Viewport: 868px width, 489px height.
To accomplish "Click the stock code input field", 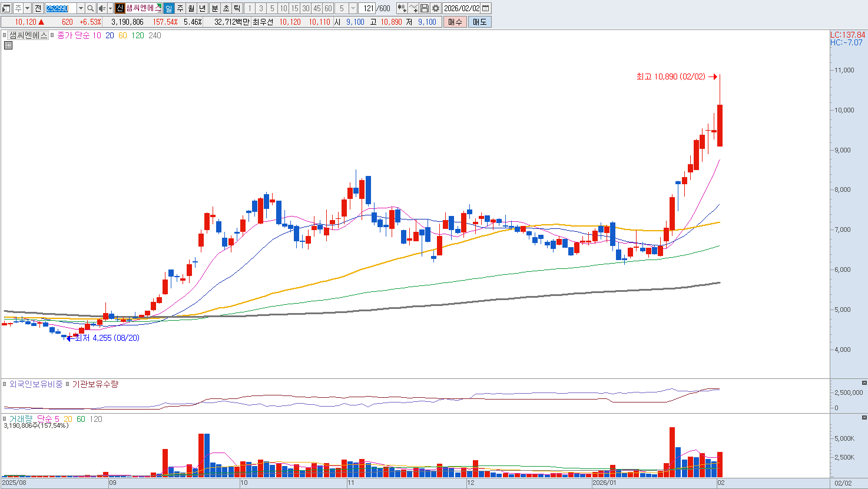I will [x=61, y=8].
